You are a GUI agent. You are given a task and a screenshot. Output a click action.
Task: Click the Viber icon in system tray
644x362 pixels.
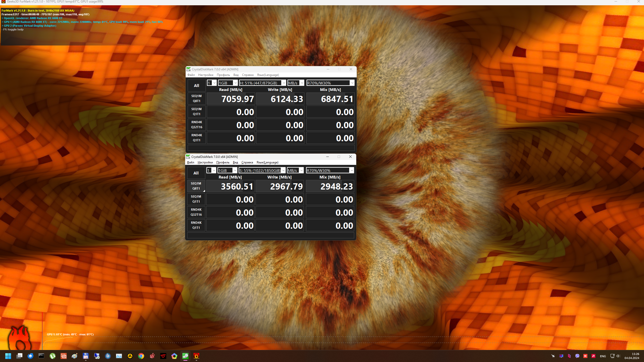coord(577,356)
